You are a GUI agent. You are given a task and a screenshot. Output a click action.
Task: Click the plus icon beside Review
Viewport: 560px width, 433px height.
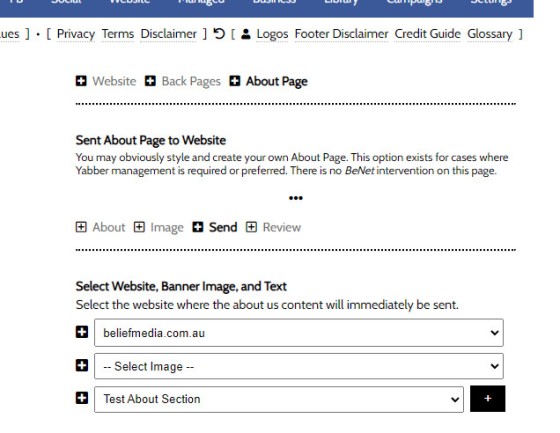251,227
